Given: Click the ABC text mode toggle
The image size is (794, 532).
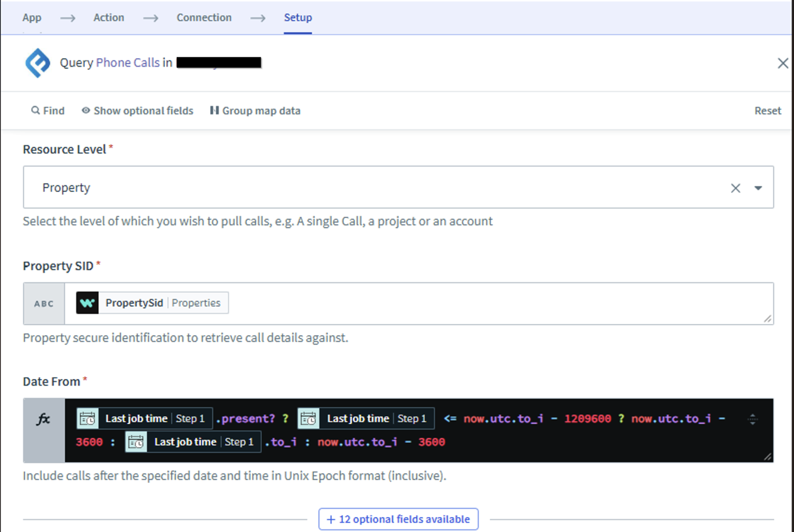Looking at the screenshot, I should 44,304.
